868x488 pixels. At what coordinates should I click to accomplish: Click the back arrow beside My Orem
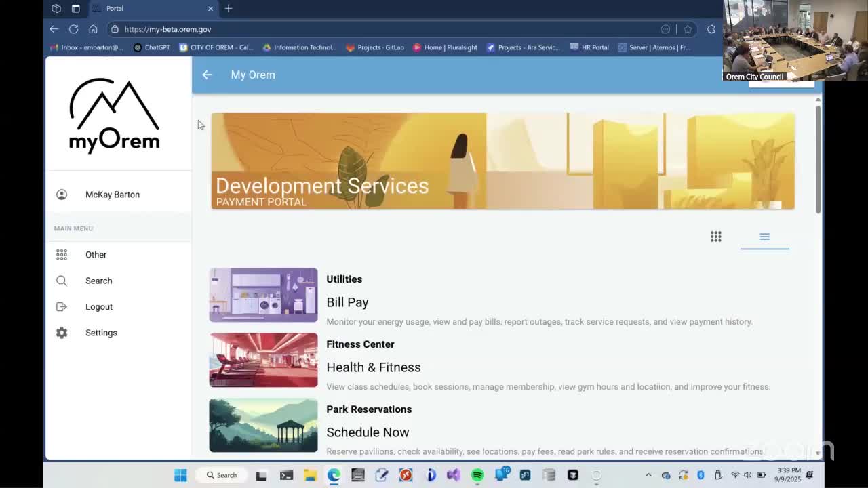[x=207, y=75]
